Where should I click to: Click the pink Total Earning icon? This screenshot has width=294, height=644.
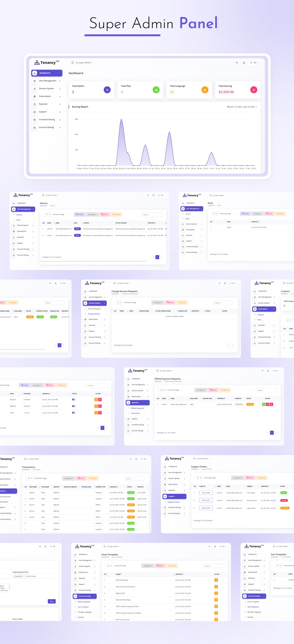[254, 90]
